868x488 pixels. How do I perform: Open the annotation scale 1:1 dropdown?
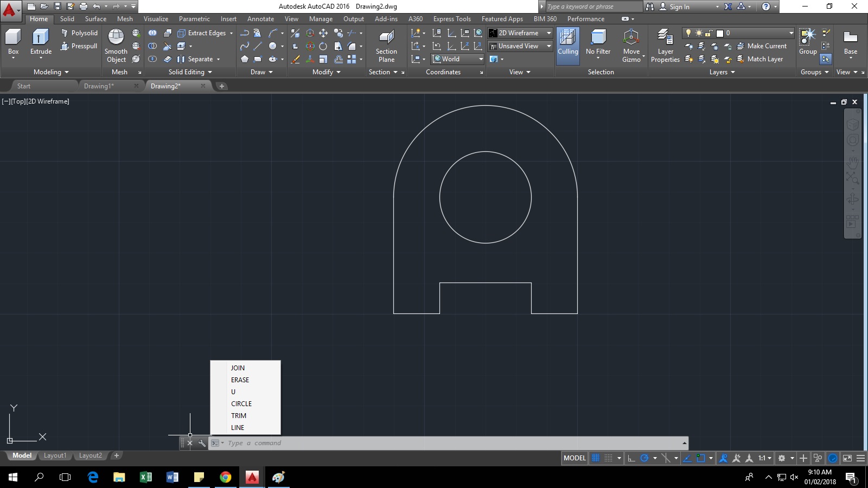(x=764, y=458)
